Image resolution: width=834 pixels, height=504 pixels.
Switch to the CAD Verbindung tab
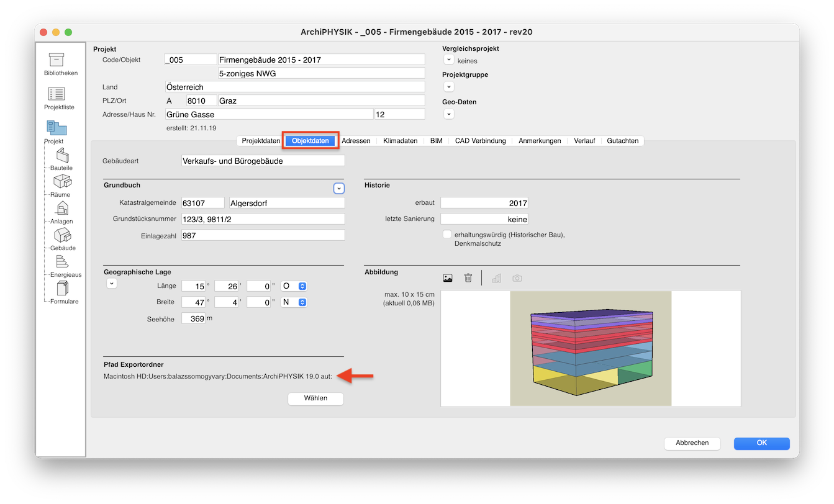[480, 141]
